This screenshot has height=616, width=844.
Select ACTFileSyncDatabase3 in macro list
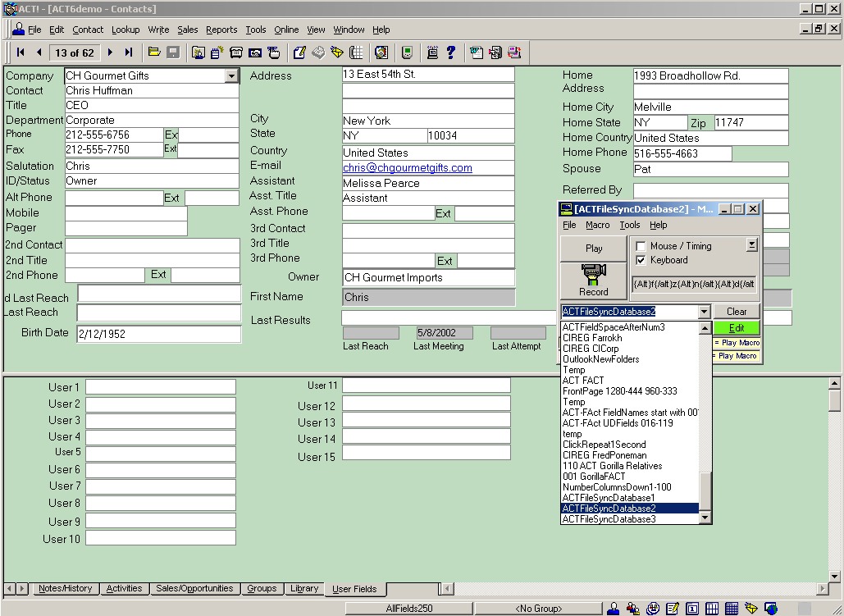(630, 519)
